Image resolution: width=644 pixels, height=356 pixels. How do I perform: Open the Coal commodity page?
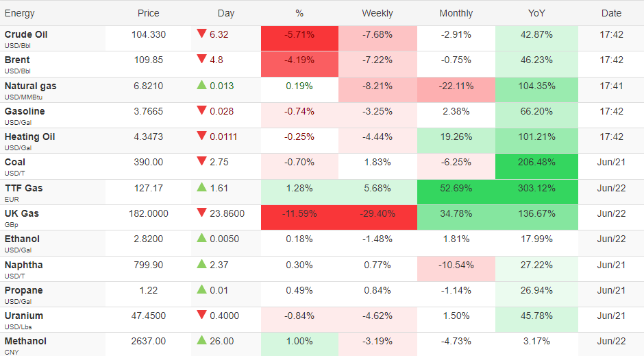point(15,163)
